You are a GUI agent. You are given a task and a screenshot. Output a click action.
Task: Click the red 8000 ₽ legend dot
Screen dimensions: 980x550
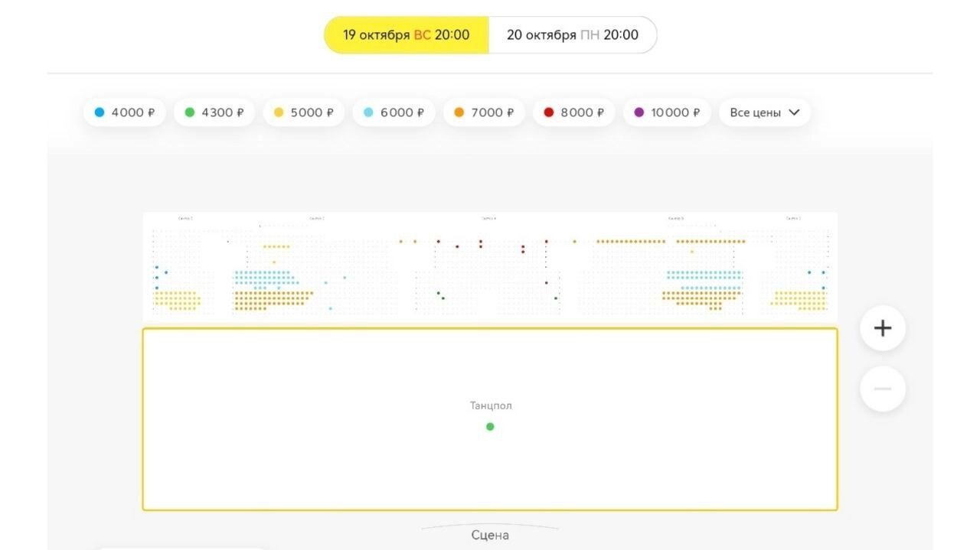pyautogui.click(x=548, y=112)
